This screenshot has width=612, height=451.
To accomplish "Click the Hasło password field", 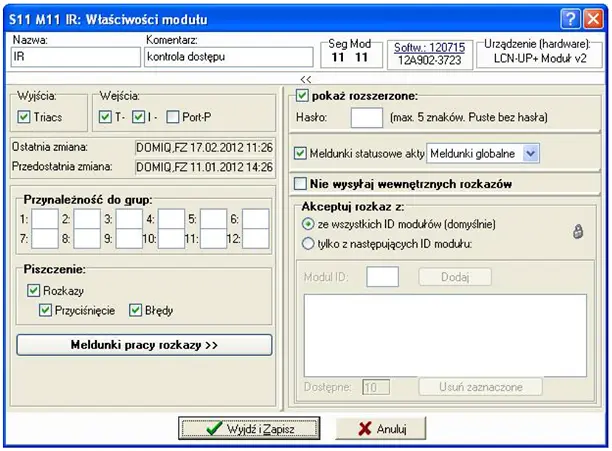I will [368, 118].
